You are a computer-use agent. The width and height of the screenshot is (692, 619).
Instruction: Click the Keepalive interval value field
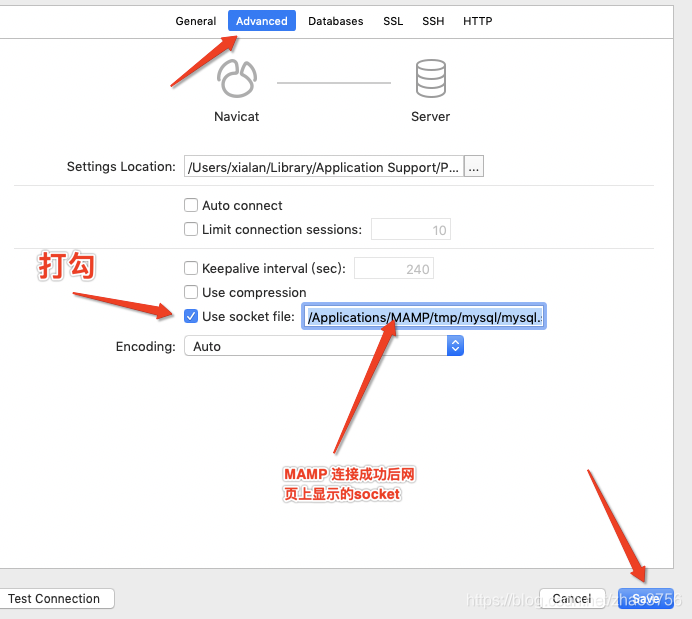[x=394, y=268]
